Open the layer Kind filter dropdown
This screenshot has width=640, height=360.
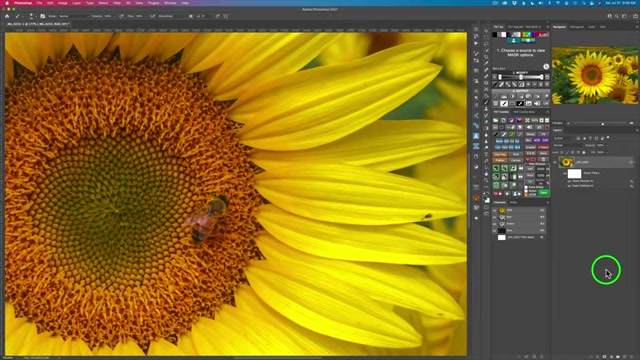pyautogui.click(x=563, y=138)
